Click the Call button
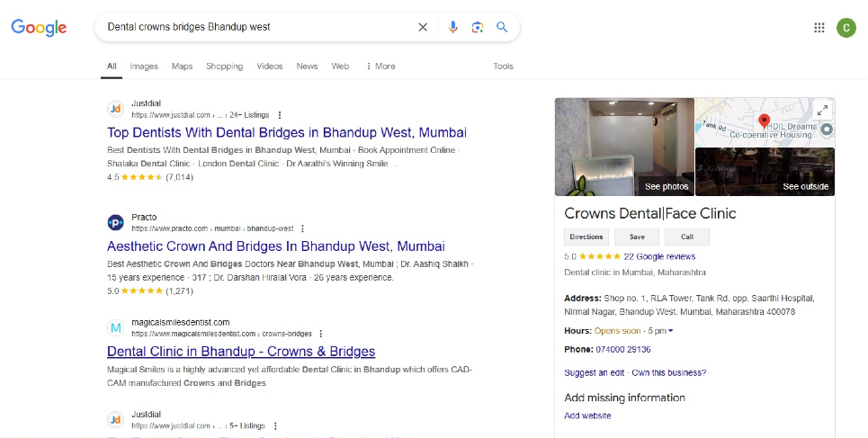868x438 pixels. pos(687,237)
